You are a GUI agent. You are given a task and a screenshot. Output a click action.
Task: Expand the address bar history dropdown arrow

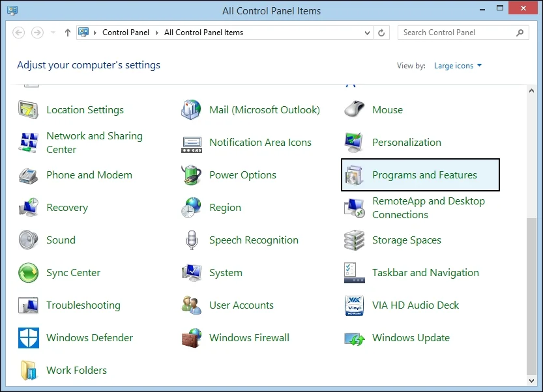click(x=367, y=33)
